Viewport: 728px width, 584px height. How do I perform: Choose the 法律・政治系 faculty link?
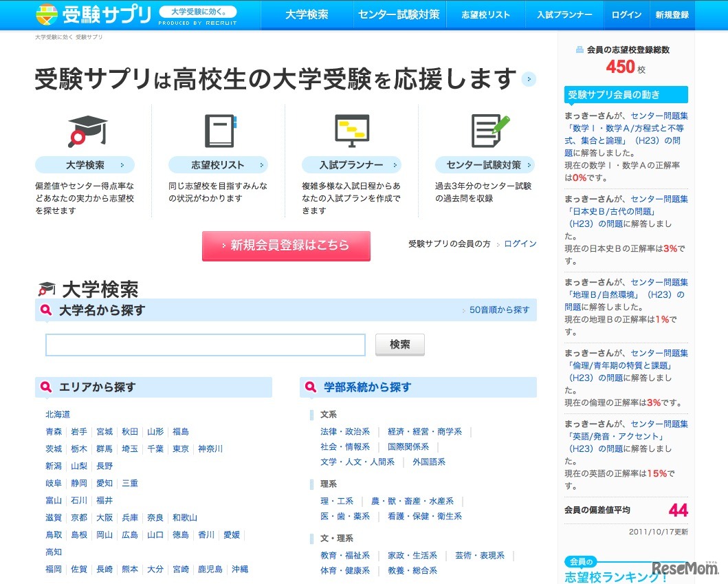coord(345,432)
